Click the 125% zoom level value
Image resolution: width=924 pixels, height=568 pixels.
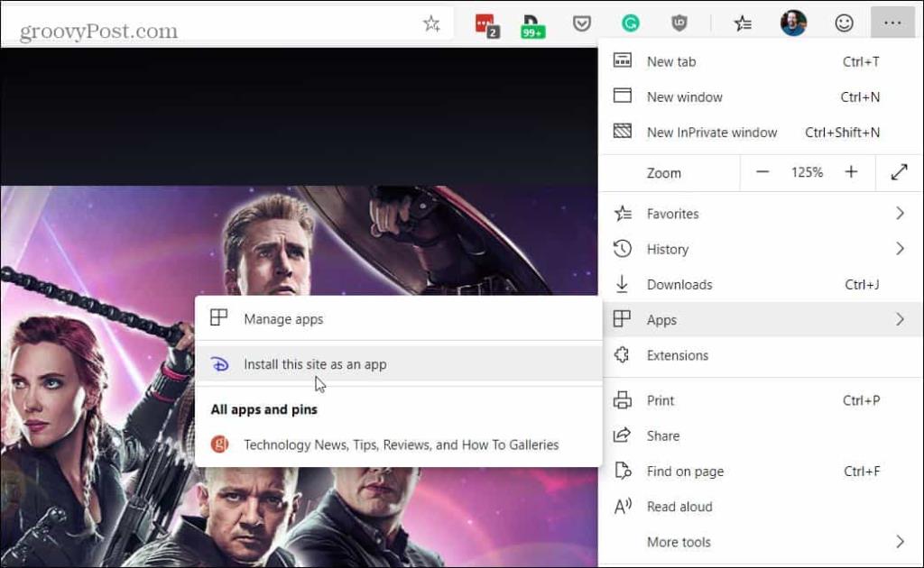[807, 172]
